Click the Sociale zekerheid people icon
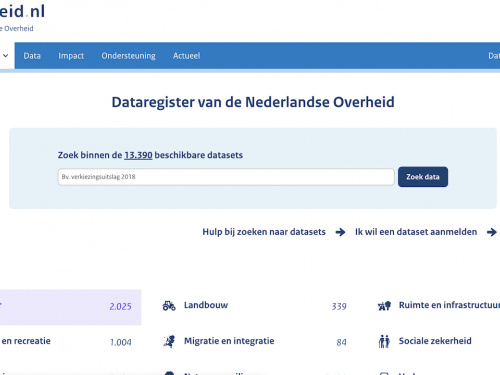The width and height of the screenshot is (500, 375). (x=384, y=341)
